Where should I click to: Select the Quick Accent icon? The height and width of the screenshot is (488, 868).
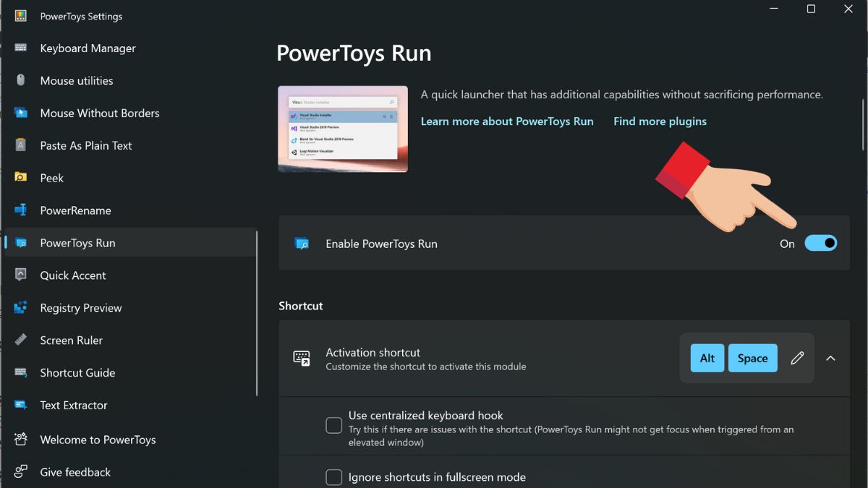click(21, 275)
